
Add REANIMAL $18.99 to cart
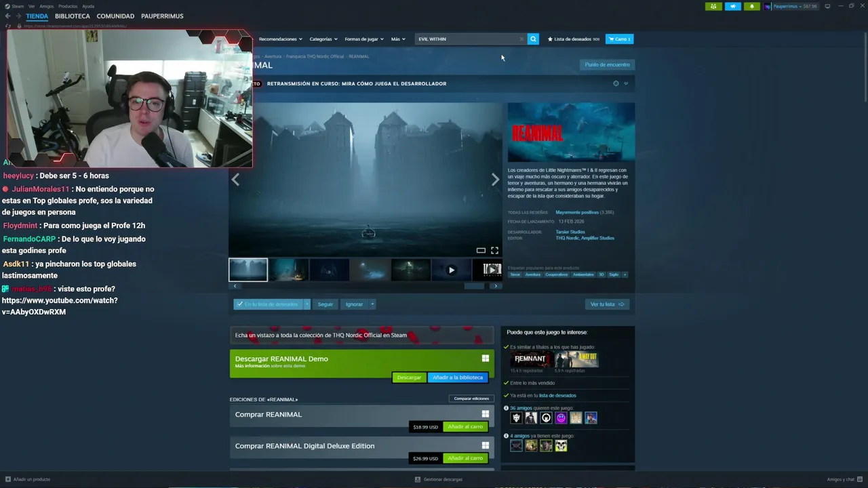coord(465,427)
